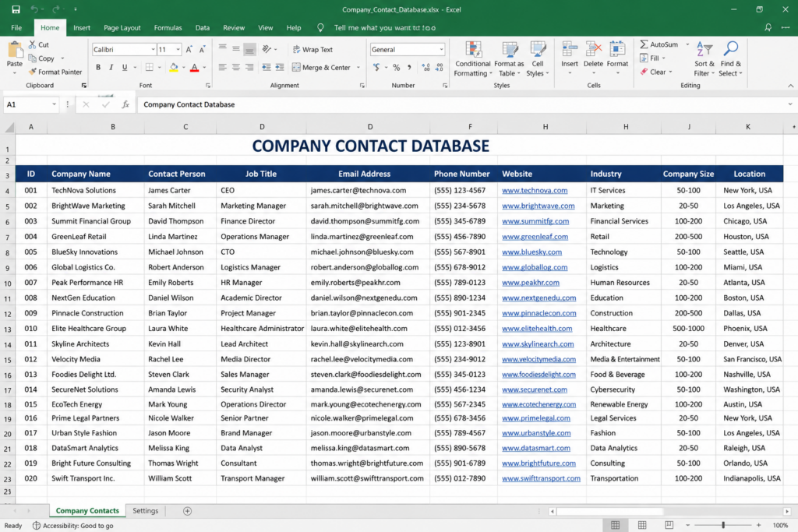Click the Comma Style icon
The image size is (798, 532).
click(x=409, y=67)
